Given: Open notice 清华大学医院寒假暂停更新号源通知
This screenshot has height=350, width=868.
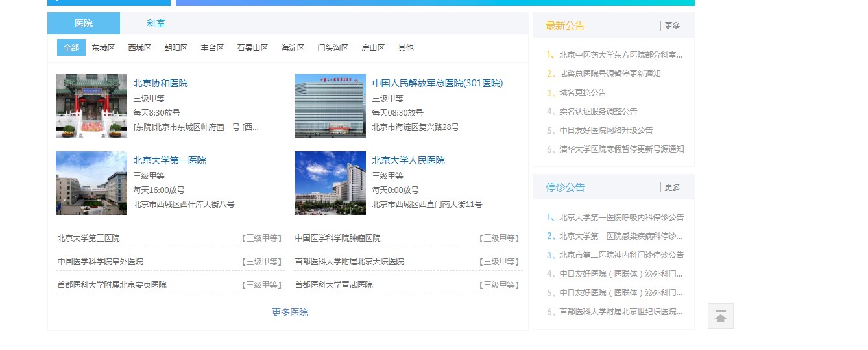Looking at the screenshot, I should click(x=621, y=149).
